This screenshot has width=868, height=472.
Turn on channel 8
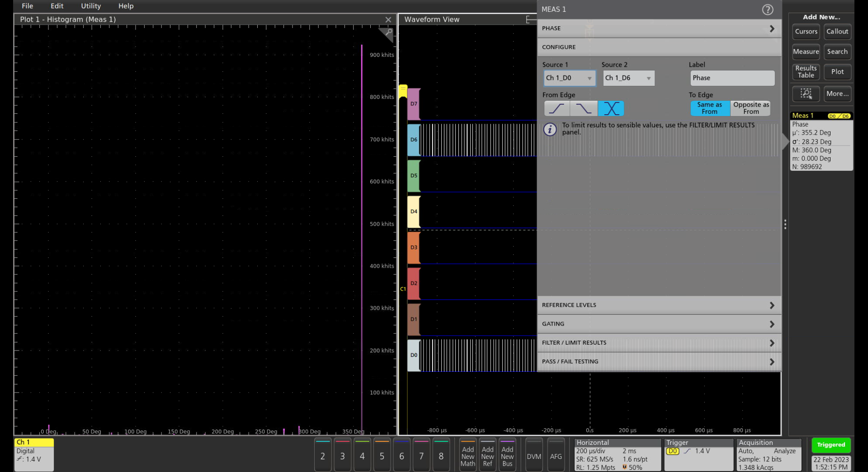click(x=441, y=455)
